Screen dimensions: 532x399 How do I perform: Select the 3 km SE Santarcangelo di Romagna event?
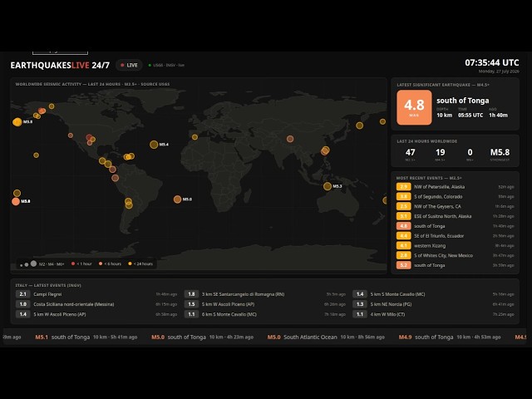pos(265,294)
